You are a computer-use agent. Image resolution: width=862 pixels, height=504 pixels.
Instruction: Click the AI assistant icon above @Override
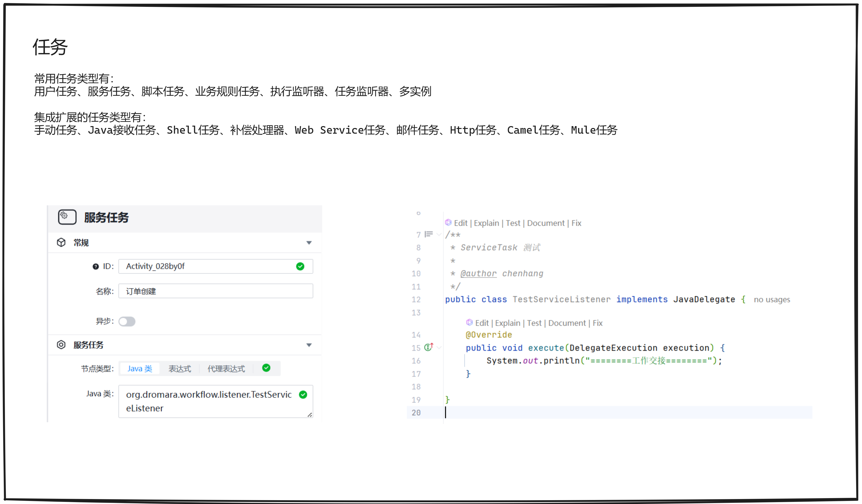pos(469,322)
